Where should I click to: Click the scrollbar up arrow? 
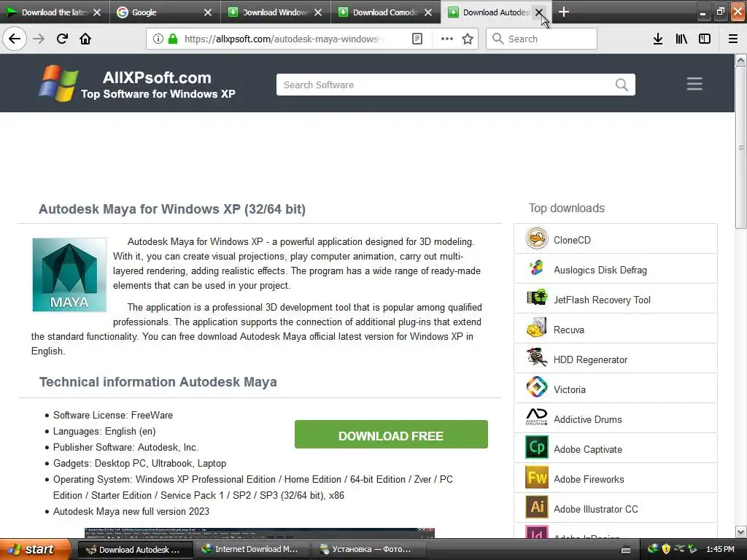(x=741, y=60)
